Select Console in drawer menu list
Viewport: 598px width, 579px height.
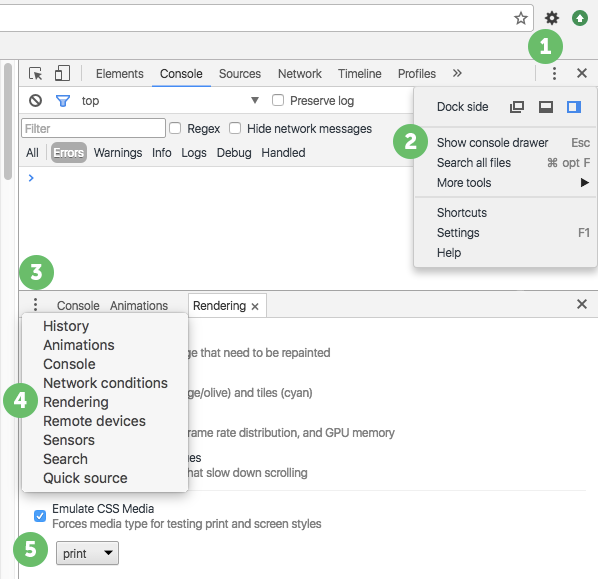tap(105, 364)
